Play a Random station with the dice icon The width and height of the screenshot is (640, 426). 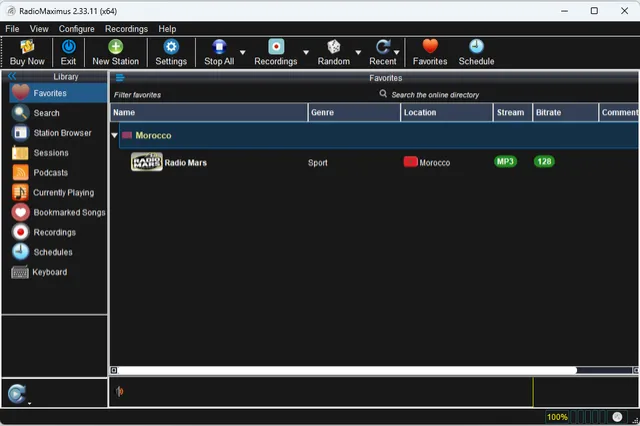pyautogui.click(x=333, y=52)
